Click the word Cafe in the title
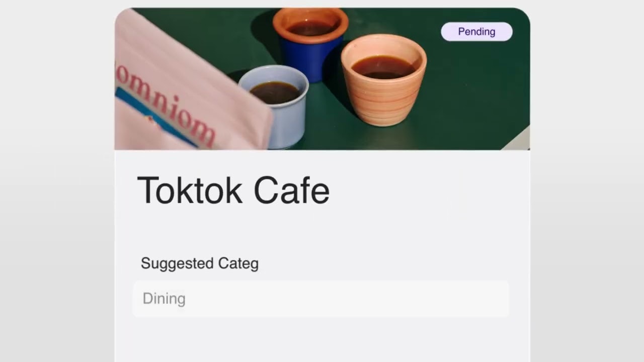 (291, 190)
